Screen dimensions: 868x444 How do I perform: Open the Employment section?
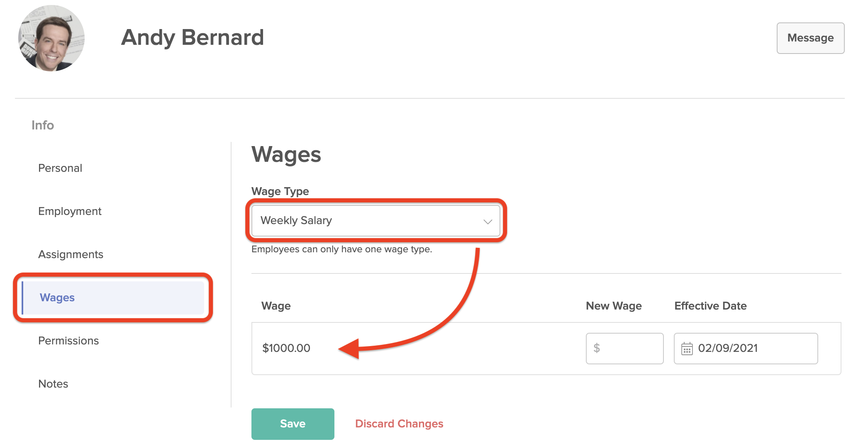tap(69, 211)
